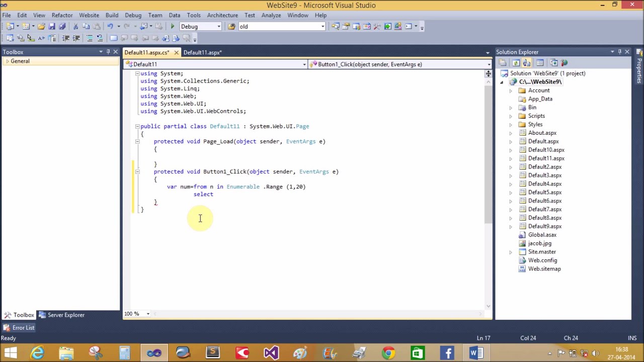Select Web.config in Solution Explorer
This screenshot has height=362, width=644.
click(x=542, y=260)
